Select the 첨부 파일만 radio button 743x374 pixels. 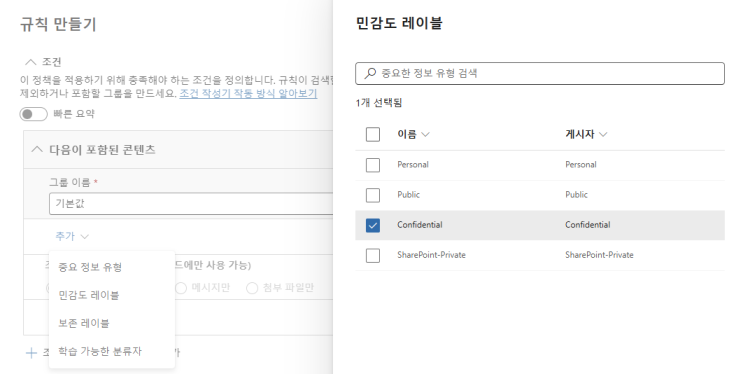[x=252, y=288]
